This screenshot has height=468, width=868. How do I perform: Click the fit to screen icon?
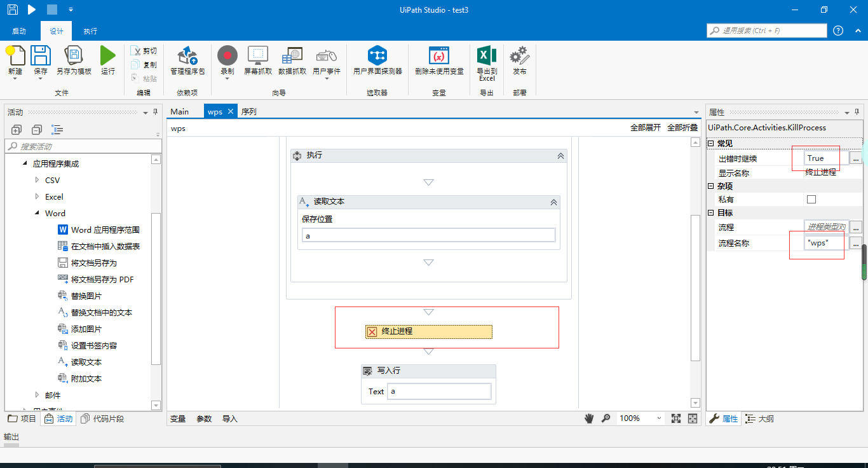pos(676,418)
